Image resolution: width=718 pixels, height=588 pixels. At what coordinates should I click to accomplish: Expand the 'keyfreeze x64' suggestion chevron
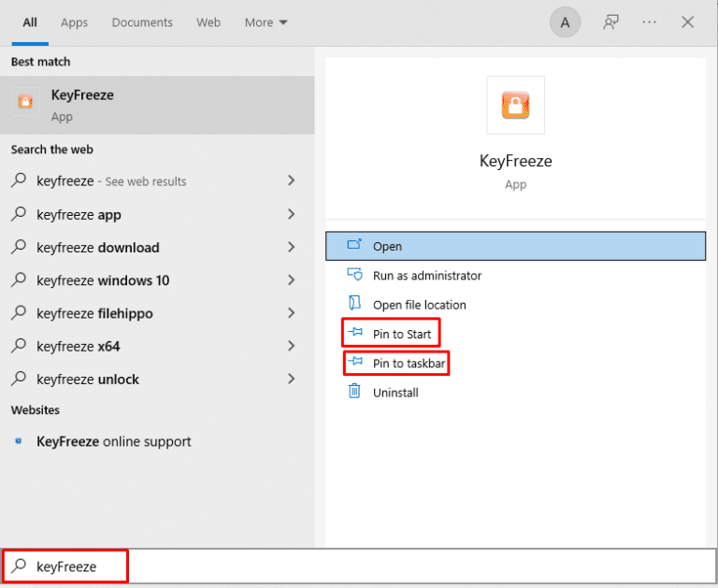292,346
